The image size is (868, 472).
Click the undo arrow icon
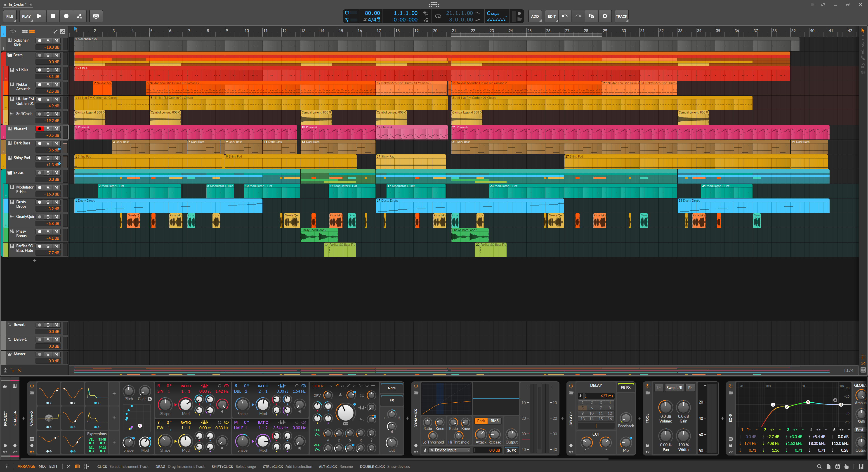(x=565, y=16)
